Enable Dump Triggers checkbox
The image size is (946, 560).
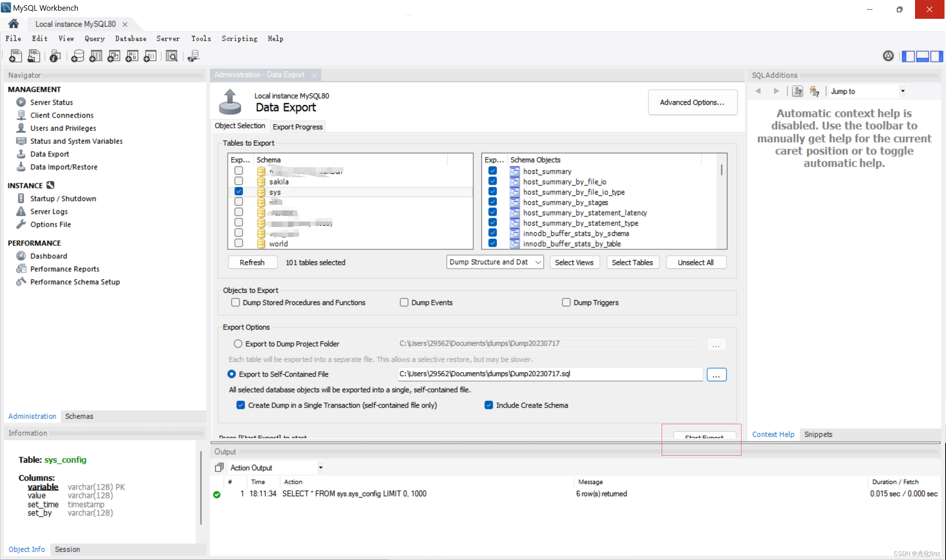coord(566,302)
